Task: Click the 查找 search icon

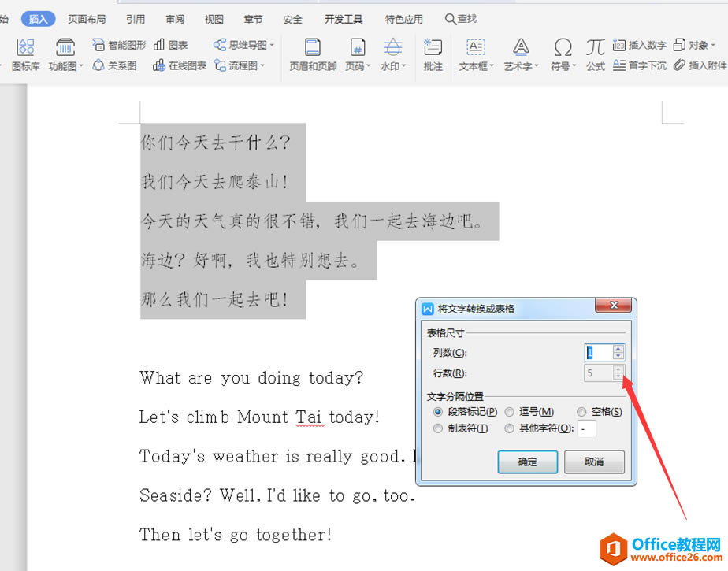Action: coord(450,19)
